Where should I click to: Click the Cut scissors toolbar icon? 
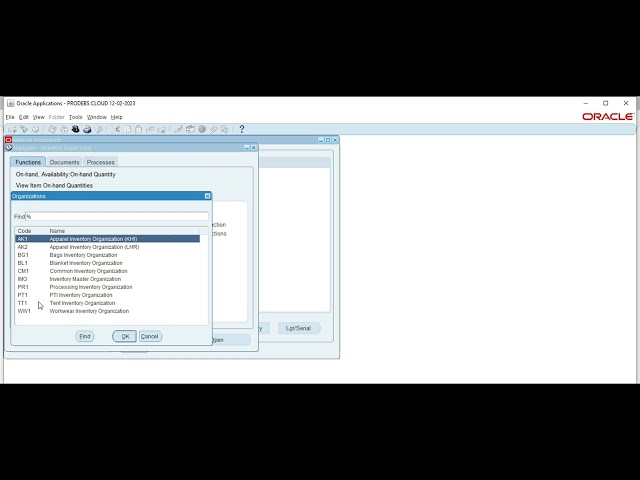(x=116, y=129)
